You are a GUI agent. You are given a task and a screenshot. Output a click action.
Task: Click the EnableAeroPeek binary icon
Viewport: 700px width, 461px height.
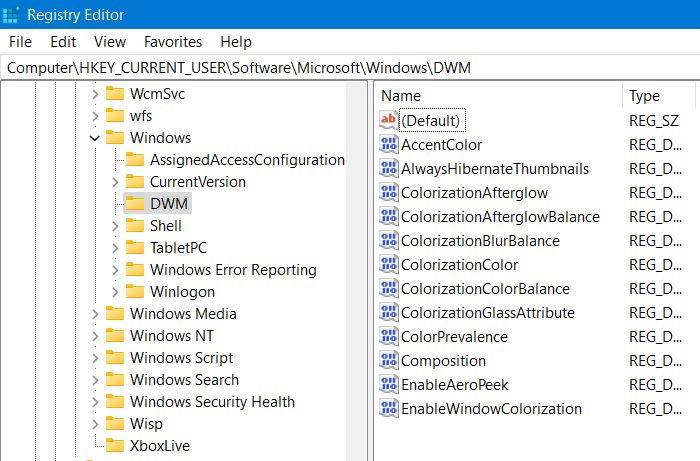pos(388,384)
